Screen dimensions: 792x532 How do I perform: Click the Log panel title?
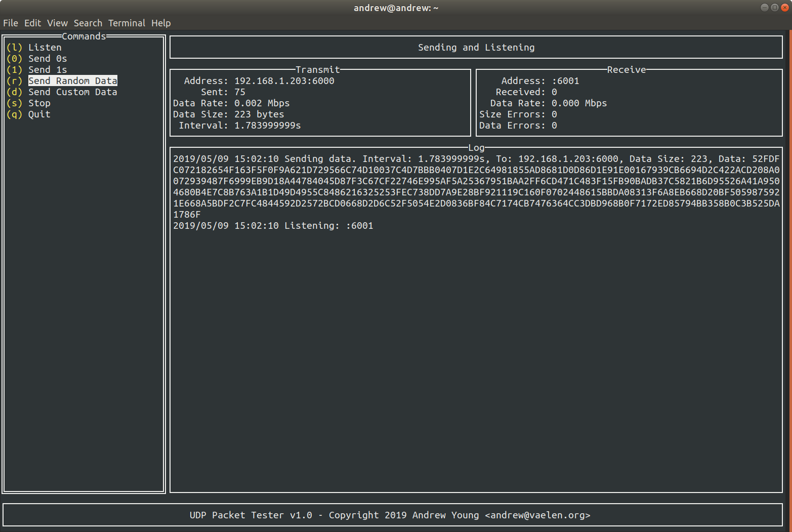476,147
